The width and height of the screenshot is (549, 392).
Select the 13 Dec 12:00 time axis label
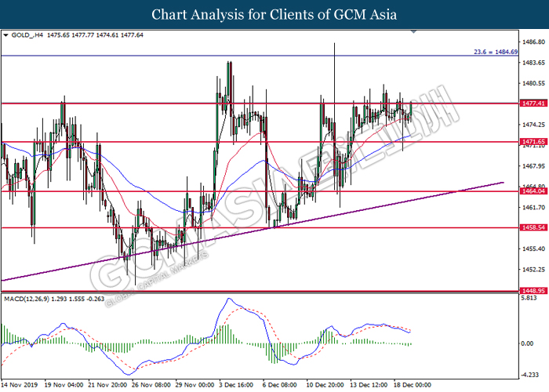tap(366, 385)
